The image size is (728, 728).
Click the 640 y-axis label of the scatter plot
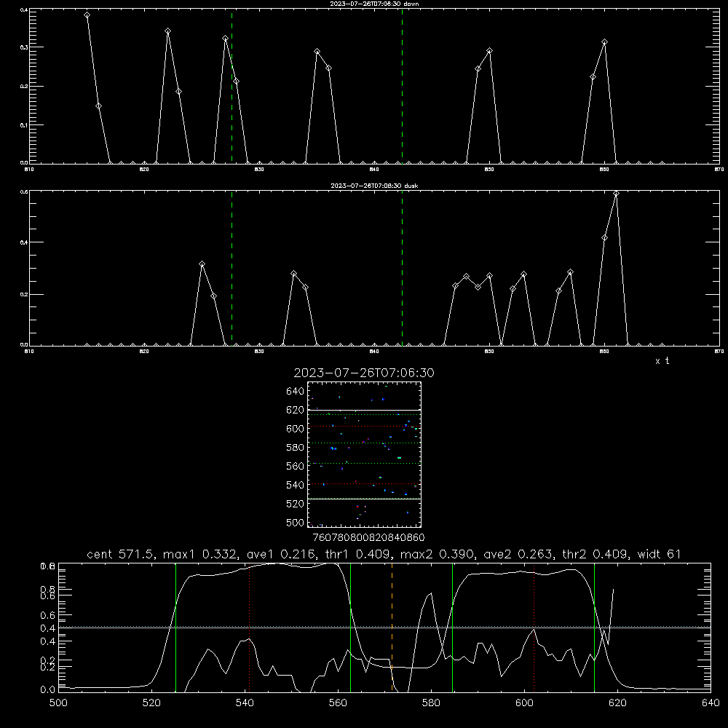point(296,392)
